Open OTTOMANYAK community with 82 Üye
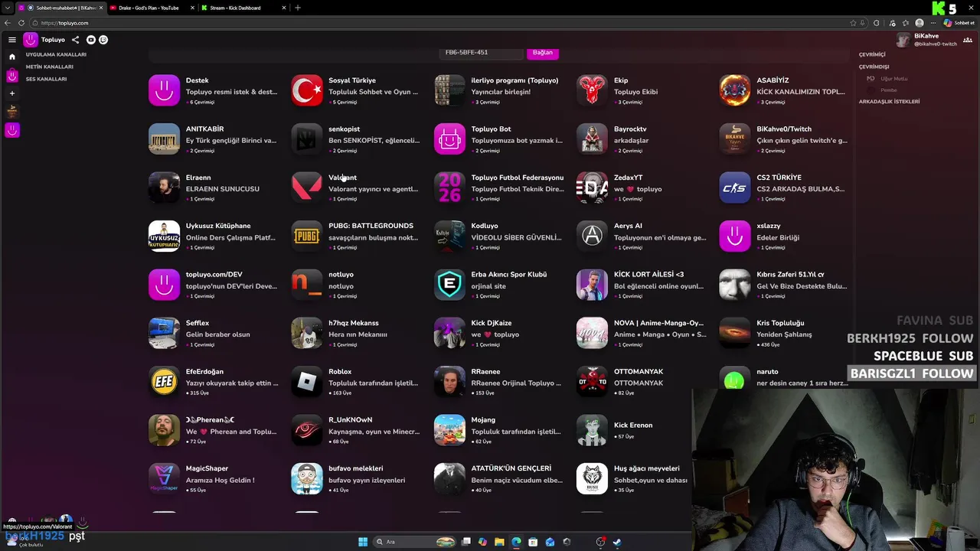Viewport: 980px width, 551px height. tap(642, 382)
